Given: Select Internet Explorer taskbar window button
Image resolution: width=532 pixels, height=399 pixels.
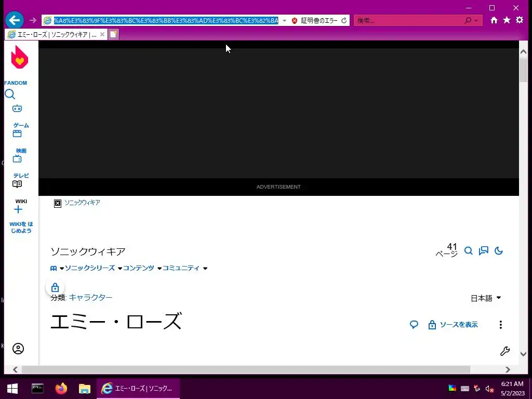Looking at the screenshot, I should tap(138, 389).
